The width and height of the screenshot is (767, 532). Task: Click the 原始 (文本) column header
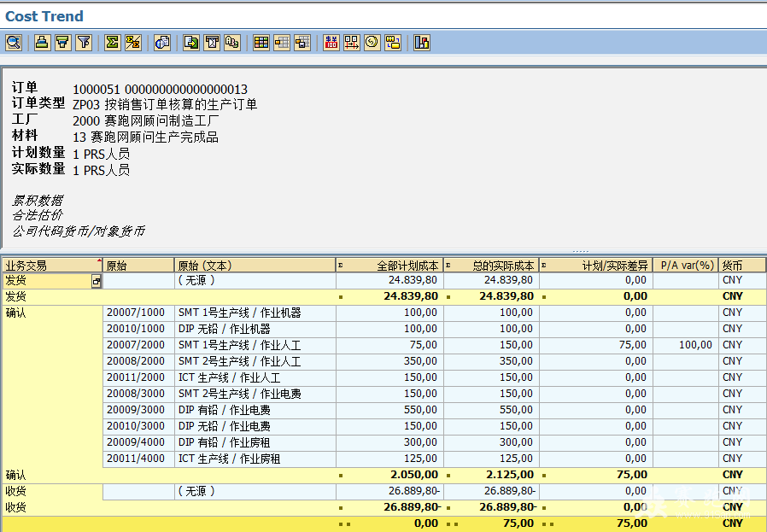(255, 265)
